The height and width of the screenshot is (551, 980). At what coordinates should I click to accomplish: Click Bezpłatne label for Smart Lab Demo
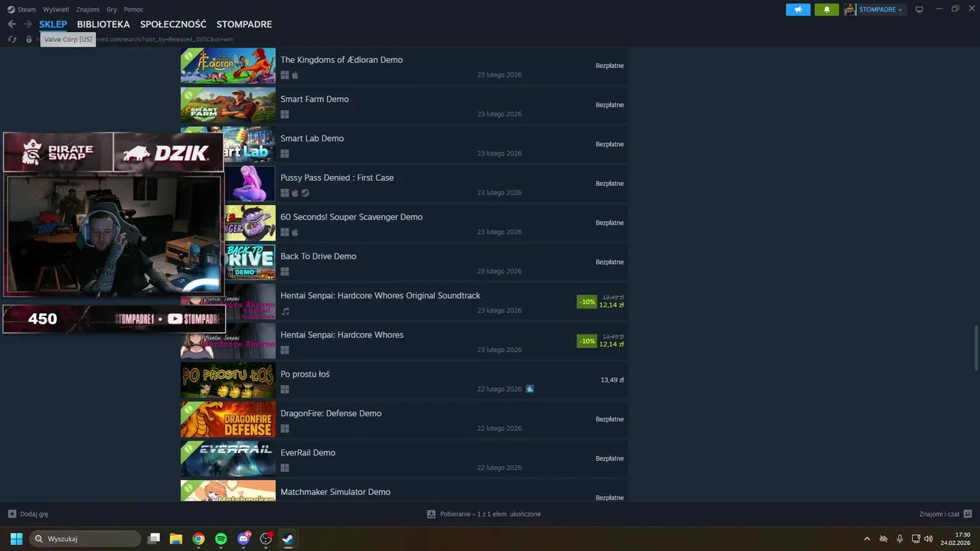(x=609, y=144)
